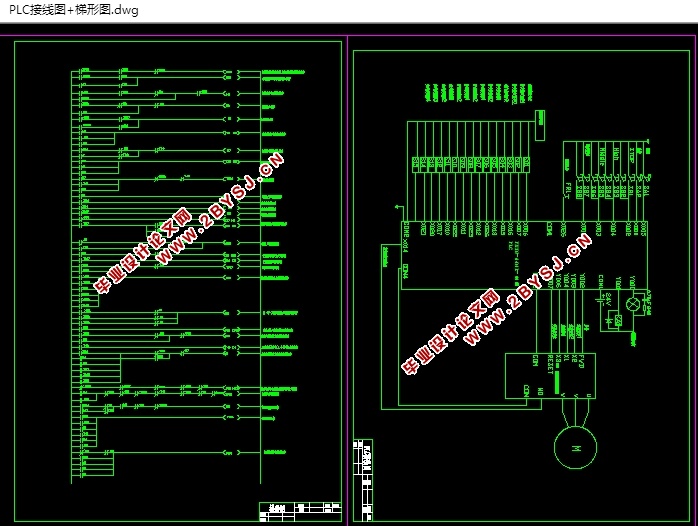Click the PLC接线图+梯形图.dwg file title
Image resolution: width=698 pixels, height=526 pixels.
(x=73, y=10)
